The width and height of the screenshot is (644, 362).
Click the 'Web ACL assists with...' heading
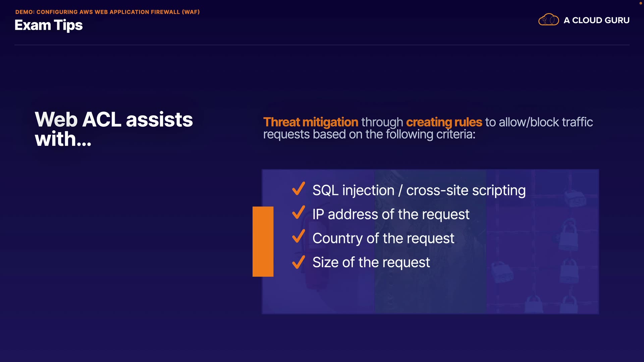click(x=114, y=129)
